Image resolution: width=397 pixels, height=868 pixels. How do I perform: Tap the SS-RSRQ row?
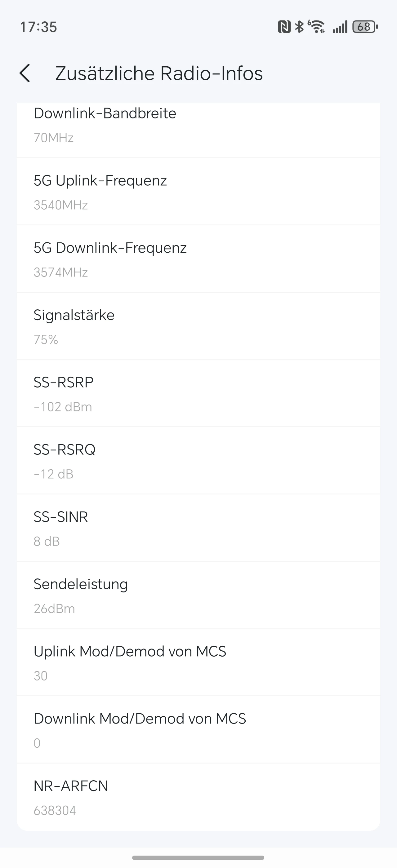pyautogui.click(x=198, y=461)
